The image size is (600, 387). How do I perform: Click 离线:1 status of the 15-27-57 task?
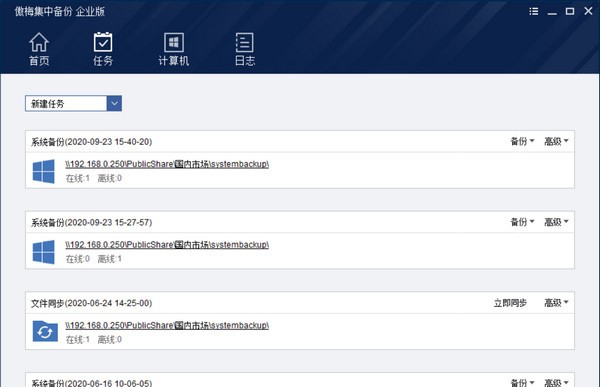(x=109, y=259)
